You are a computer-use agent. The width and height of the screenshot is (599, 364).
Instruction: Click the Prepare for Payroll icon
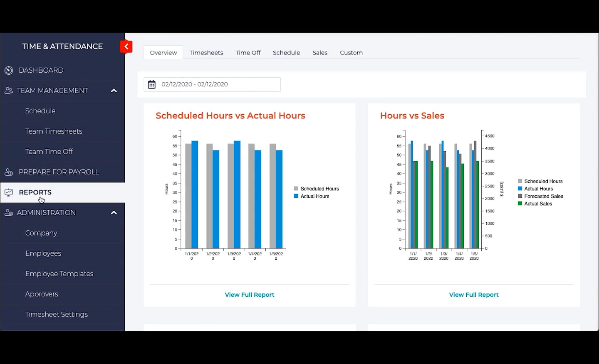pos(9,172)
